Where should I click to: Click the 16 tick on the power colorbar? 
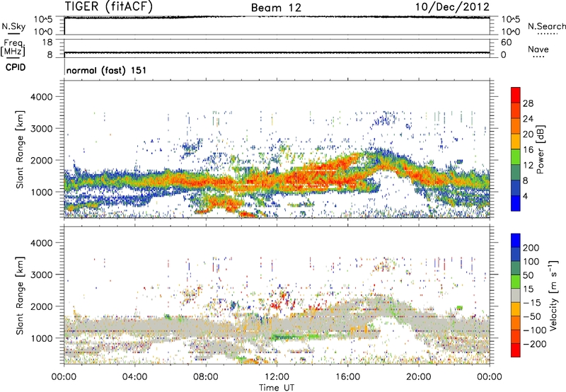tap(528, 150)
